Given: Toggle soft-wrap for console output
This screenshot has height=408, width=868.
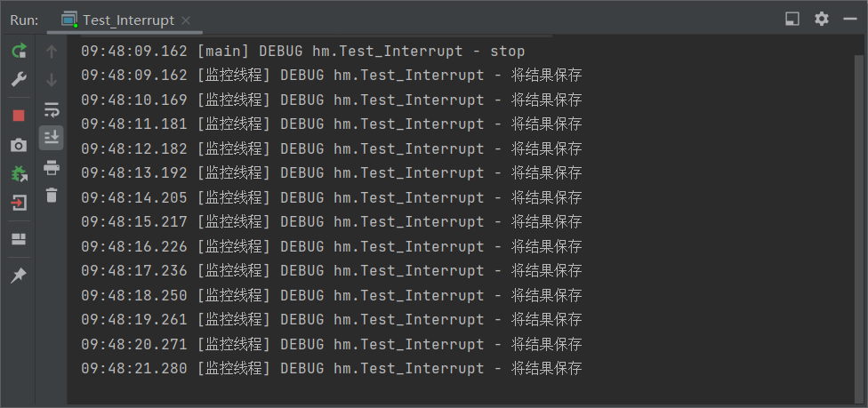Looking at the screenshot, I should click(x=52, y=110).
